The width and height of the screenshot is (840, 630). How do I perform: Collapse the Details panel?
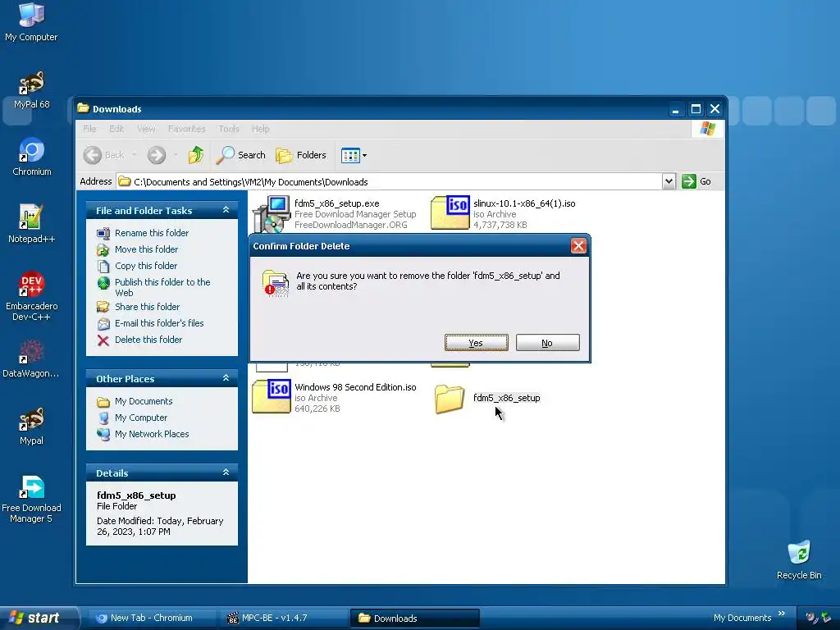226,472
